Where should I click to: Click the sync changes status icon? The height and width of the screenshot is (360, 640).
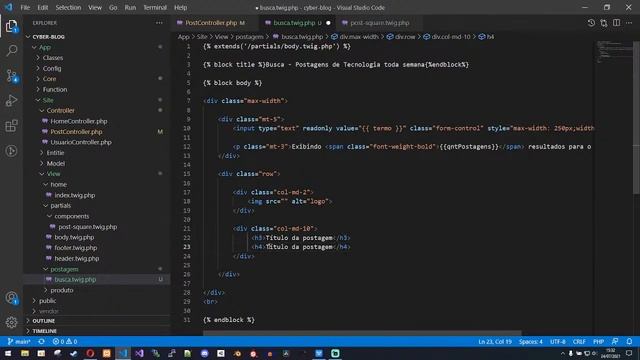(x=41, y=341)
